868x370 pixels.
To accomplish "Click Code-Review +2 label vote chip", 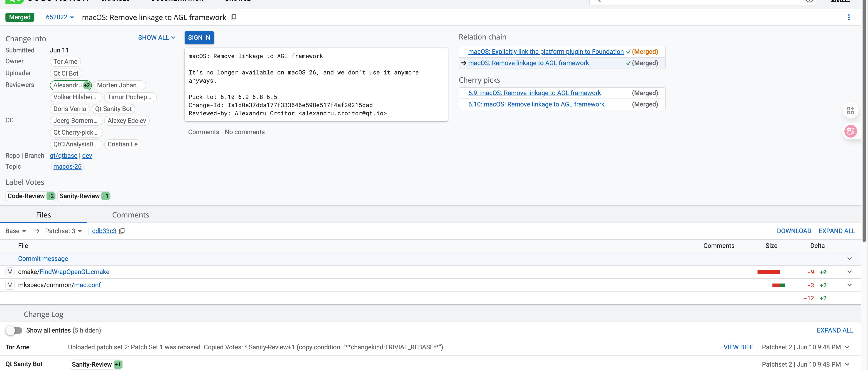I will (30, 196).
